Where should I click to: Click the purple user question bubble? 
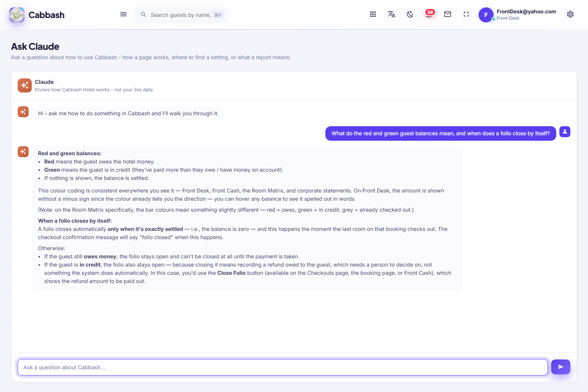coord(441,133)
